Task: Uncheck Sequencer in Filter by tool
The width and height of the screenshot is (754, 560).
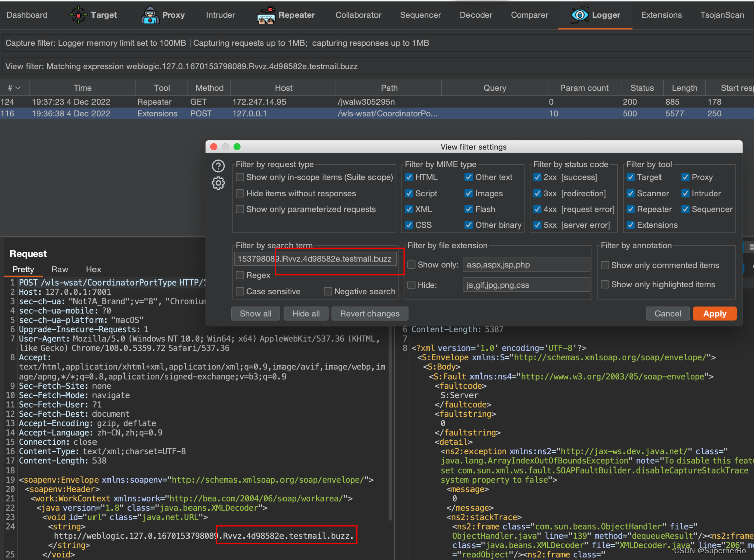Action: tap(685, 209)
